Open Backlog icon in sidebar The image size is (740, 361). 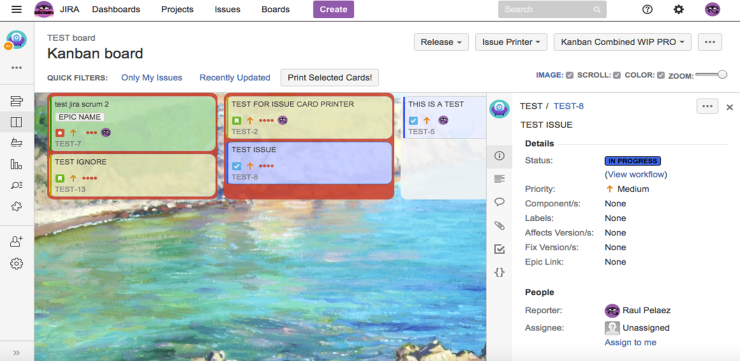click(x=17, y=101)
